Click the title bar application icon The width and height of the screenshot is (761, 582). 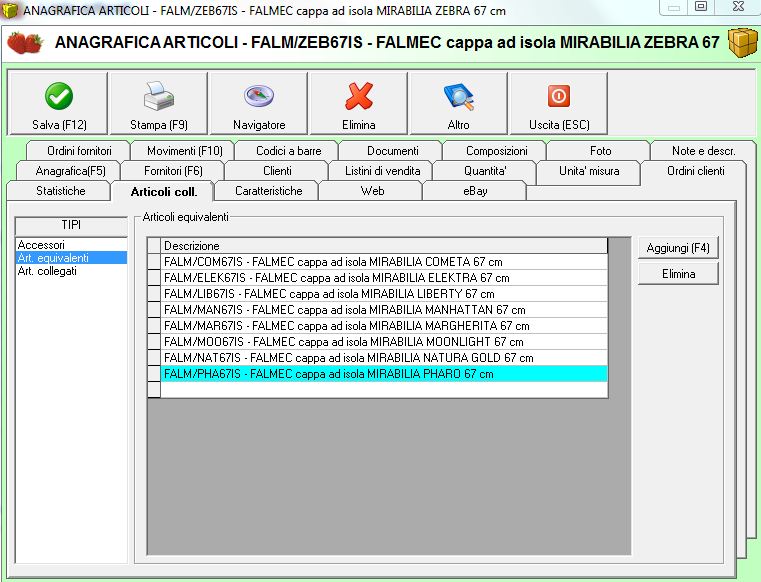coord(9,10)
